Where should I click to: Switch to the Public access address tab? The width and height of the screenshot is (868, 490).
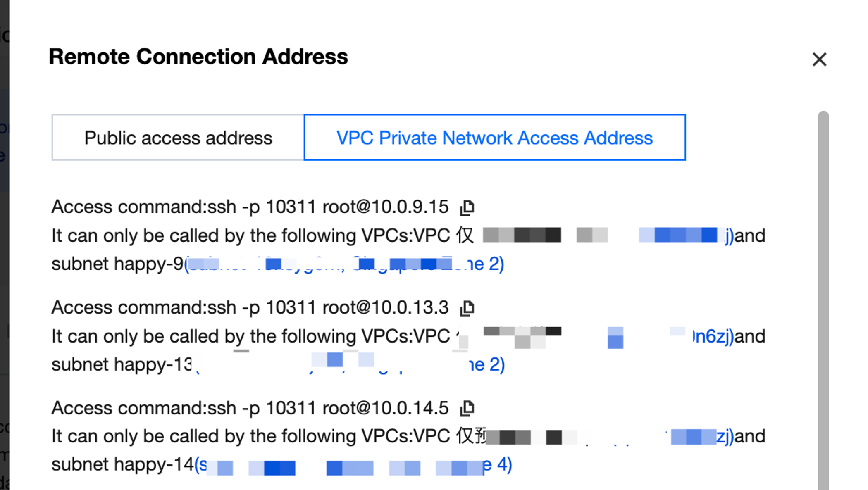point(178,138)
